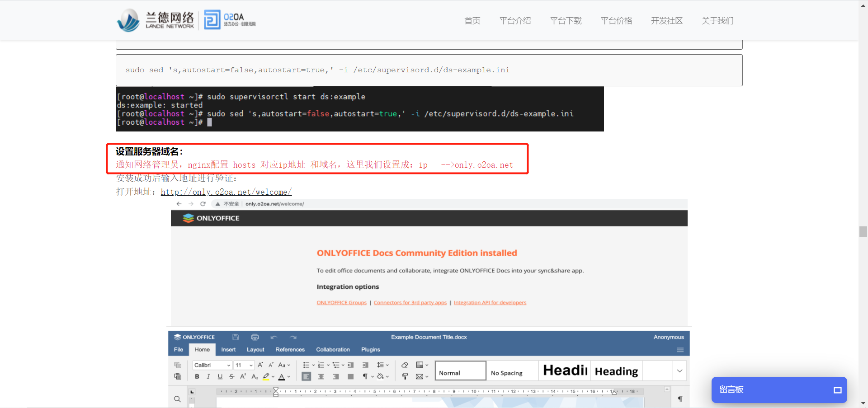Click the undo arrow icon
This screenshot has height=408, width=868.
(274, 337)
